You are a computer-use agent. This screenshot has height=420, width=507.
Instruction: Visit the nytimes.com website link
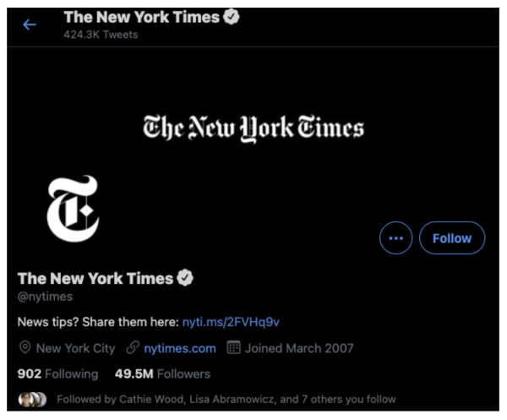180,348
